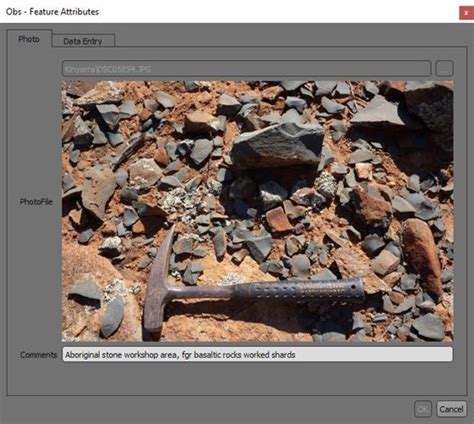Click the elongated brown rock at photo right

[x=423, y=258]
